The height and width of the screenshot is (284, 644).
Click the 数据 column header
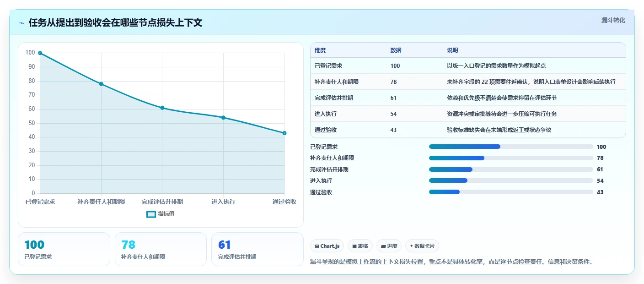396,50
